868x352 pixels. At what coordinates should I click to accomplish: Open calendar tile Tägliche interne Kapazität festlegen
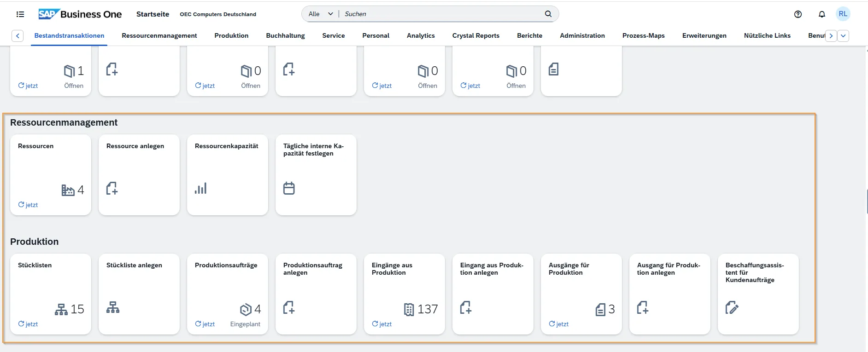(x=289, y=189)
